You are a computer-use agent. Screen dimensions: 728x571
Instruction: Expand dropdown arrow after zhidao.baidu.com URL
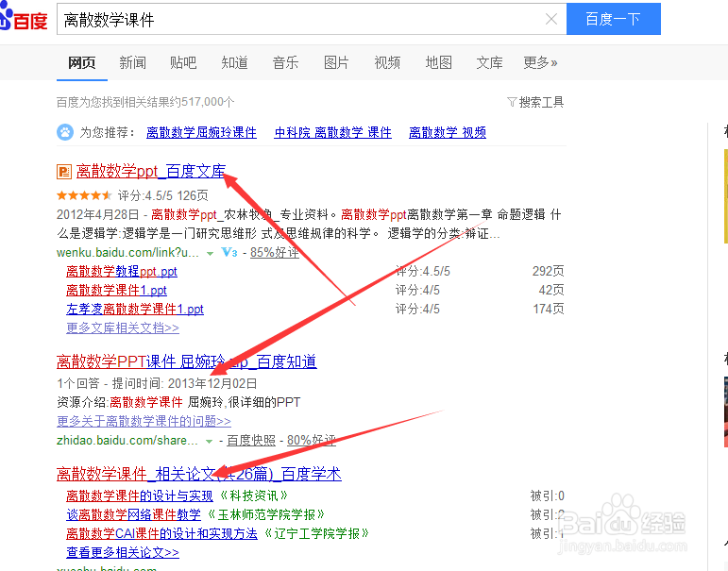[210, 442]
